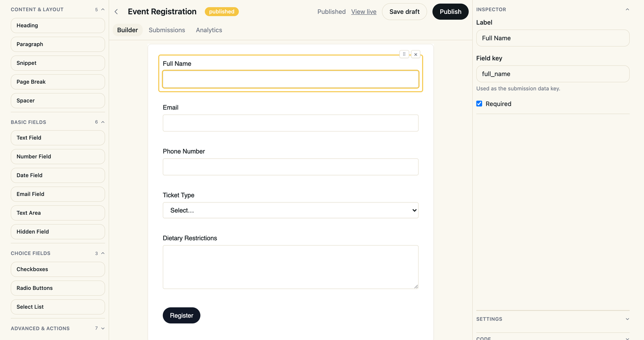This screenshot has width=644, height=340.
Task: Open the View live link
Action: coord(364,12)
